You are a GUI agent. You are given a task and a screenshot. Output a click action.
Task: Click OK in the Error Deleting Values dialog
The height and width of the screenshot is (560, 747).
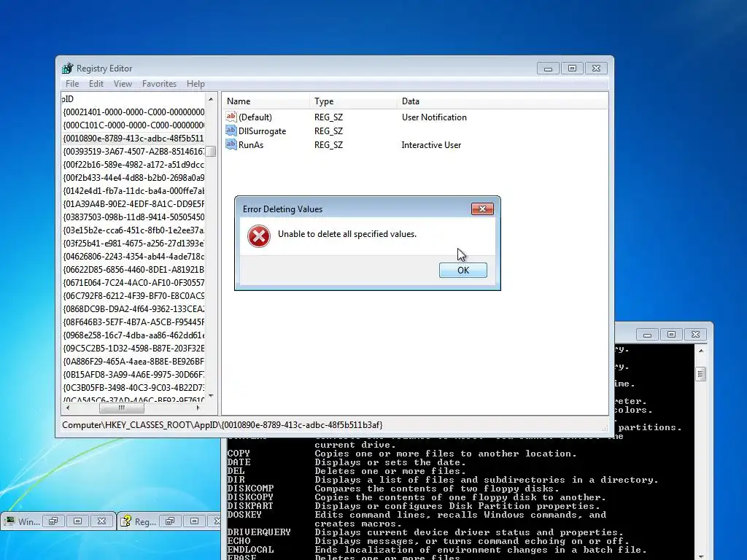point(462,270)
